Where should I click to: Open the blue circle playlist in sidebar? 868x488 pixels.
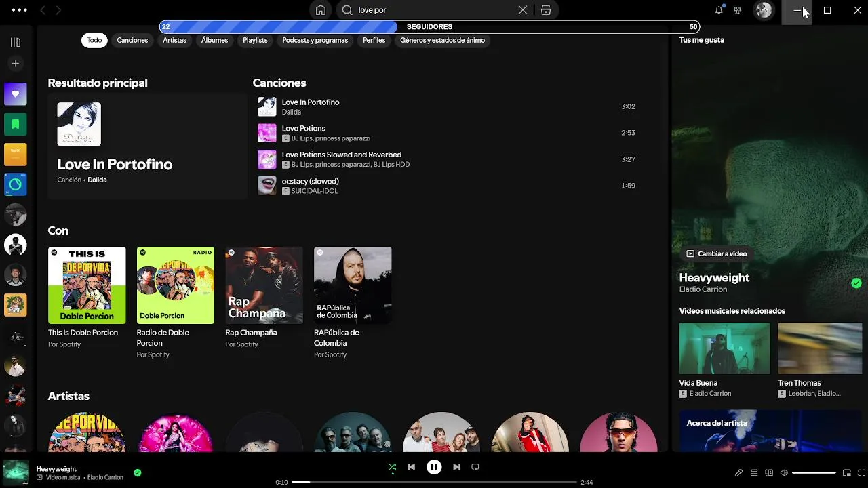[16, 184]
